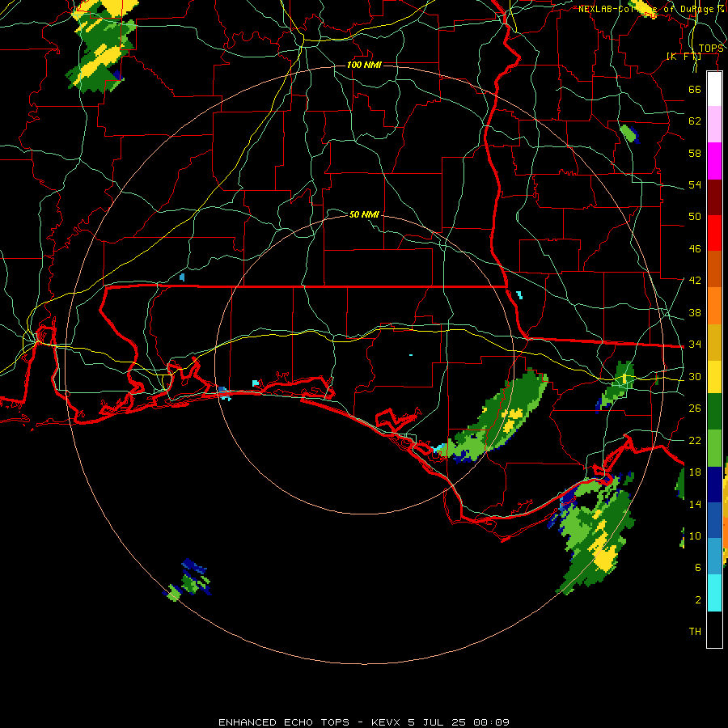Screen dimensions: 728x728
Task: Click the light pink legend swatch
Action: click(714, 125)
